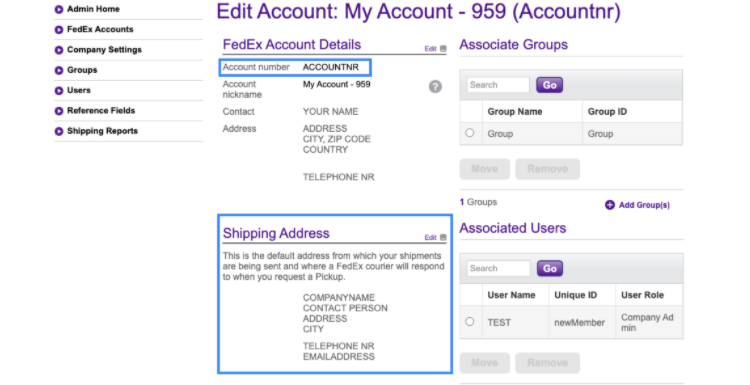Viewport: 750px width, 385px height.
Task: Click the My Account - 959 nickname value
Action: pos(336,85)
